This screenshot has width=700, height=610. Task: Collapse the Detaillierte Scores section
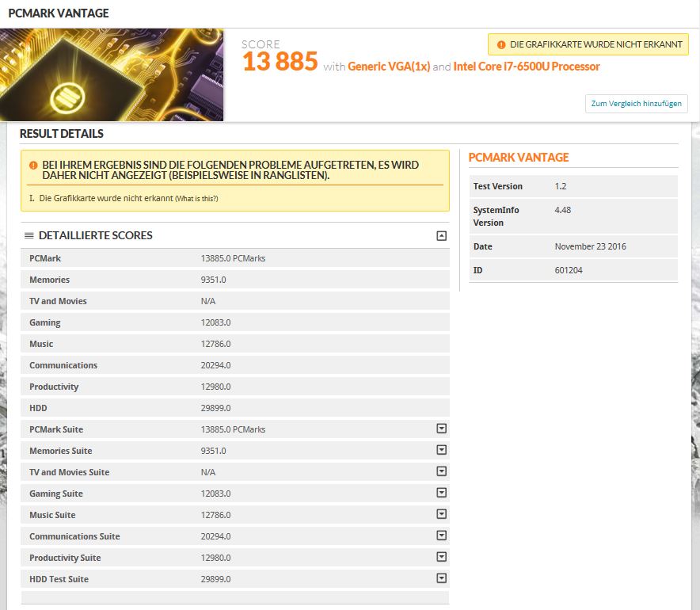point(441,236)
